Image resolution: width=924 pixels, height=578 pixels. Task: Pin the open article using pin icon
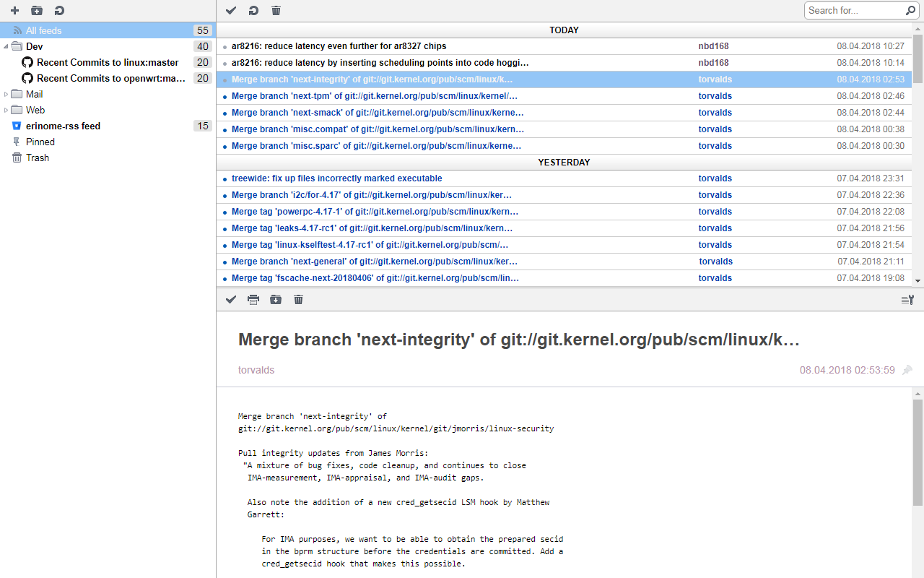click(x=907, y=370)
